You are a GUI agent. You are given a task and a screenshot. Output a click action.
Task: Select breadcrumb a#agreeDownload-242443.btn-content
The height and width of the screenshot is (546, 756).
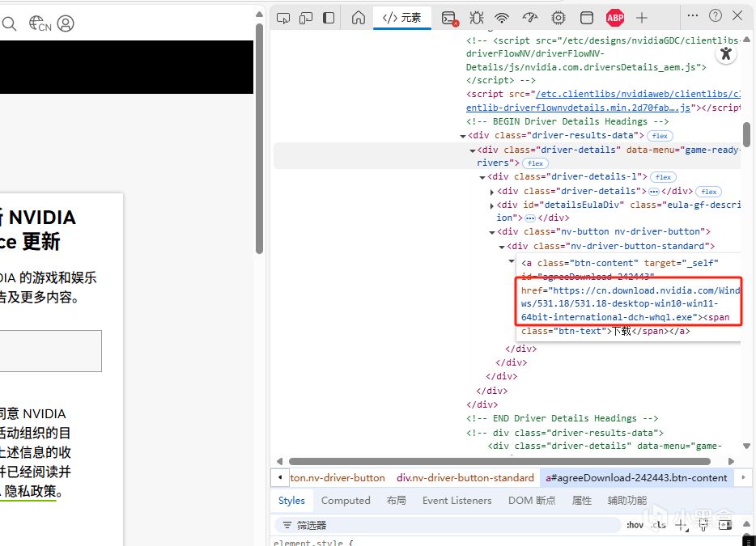636,478
